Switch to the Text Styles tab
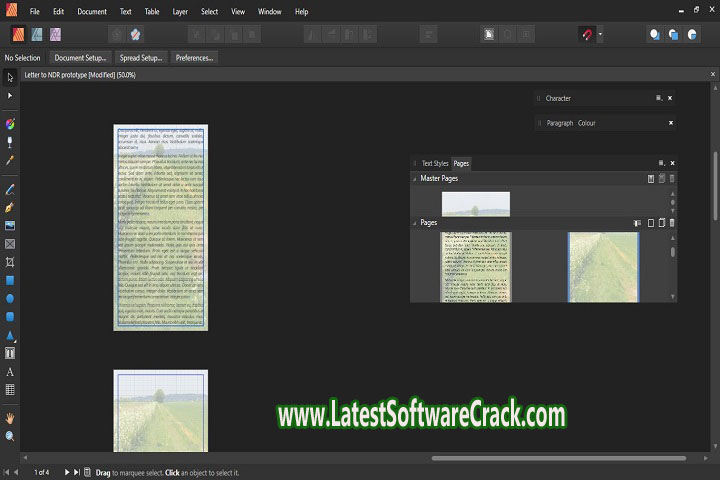 tap(435, 164)
